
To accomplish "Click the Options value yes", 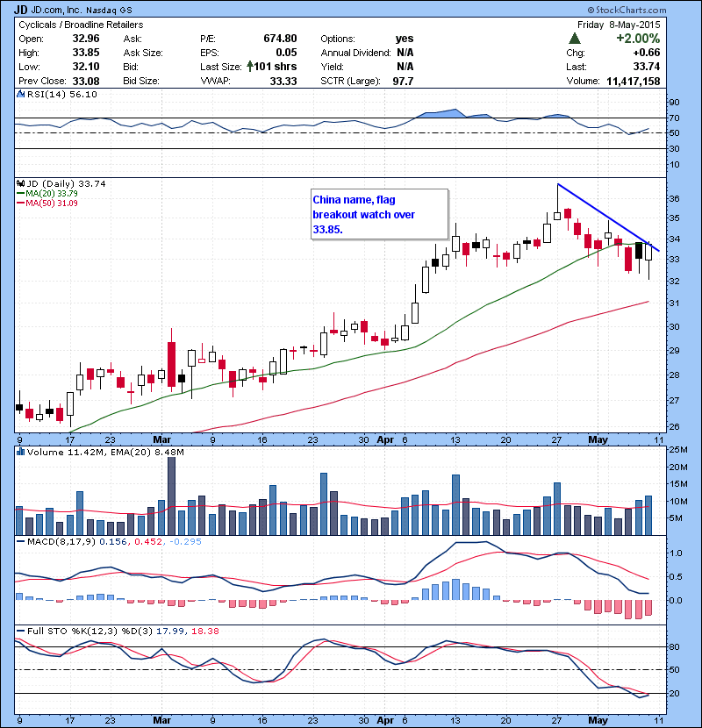I will coord(405,39).
